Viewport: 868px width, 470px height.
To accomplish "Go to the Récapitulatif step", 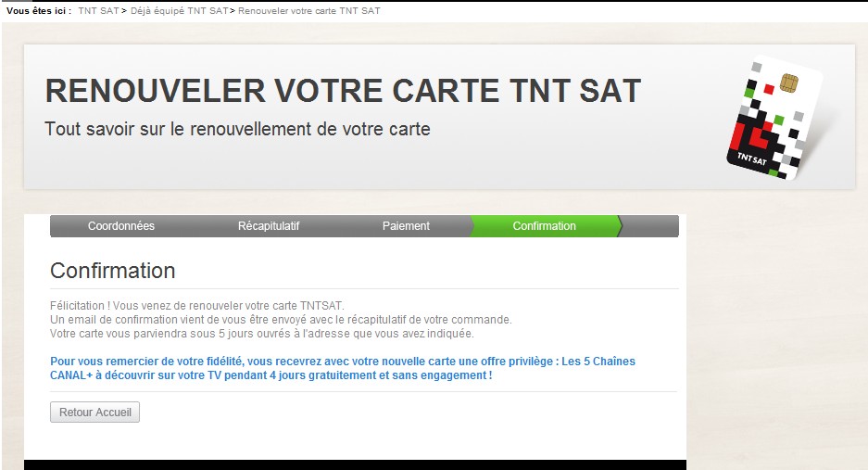I will click(x=269, y=226).
